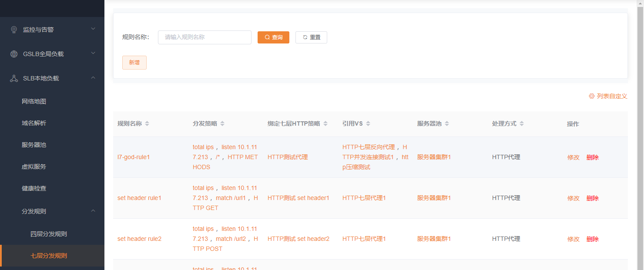644x270 pixels.
Task: Sort by 绑定七层HTTP策略 column arrows
Action: (325, 124)
